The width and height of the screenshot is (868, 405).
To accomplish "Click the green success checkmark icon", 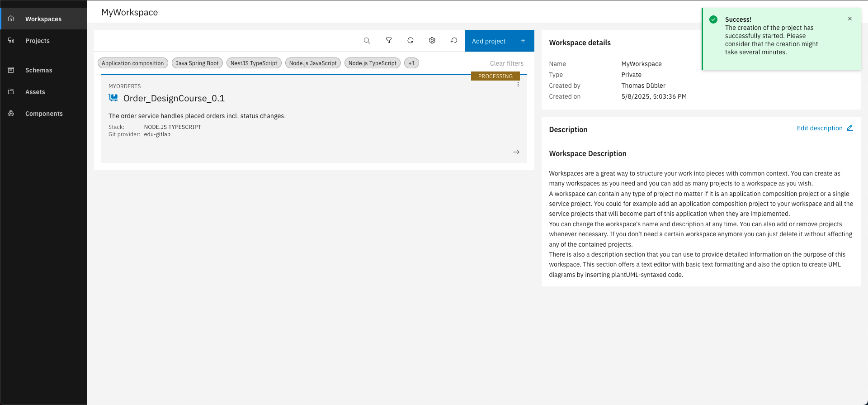I will coord(713,19).
